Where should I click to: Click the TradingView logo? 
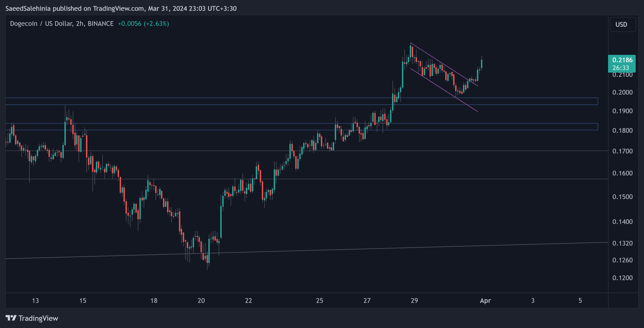tap(11, 318)
